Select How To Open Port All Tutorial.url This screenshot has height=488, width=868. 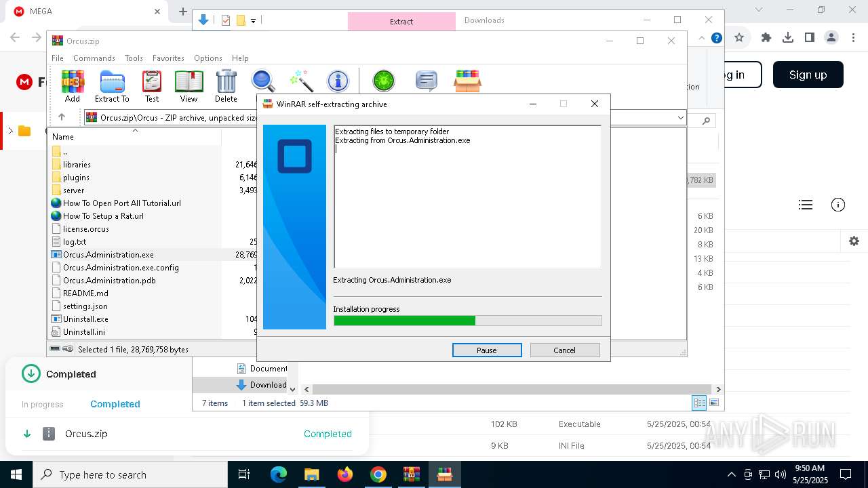coord(122,203)
